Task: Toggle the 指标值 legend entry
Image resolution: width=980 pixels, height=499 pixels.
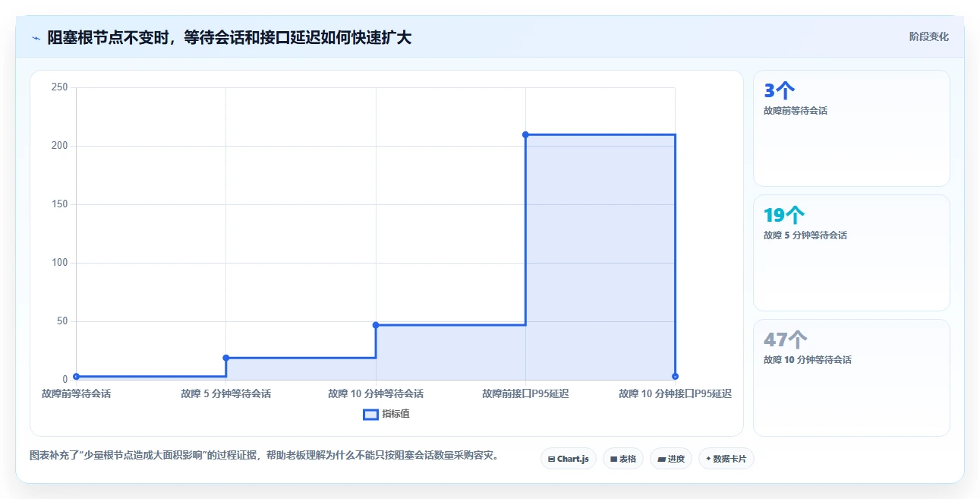Action: click(386, 414)
